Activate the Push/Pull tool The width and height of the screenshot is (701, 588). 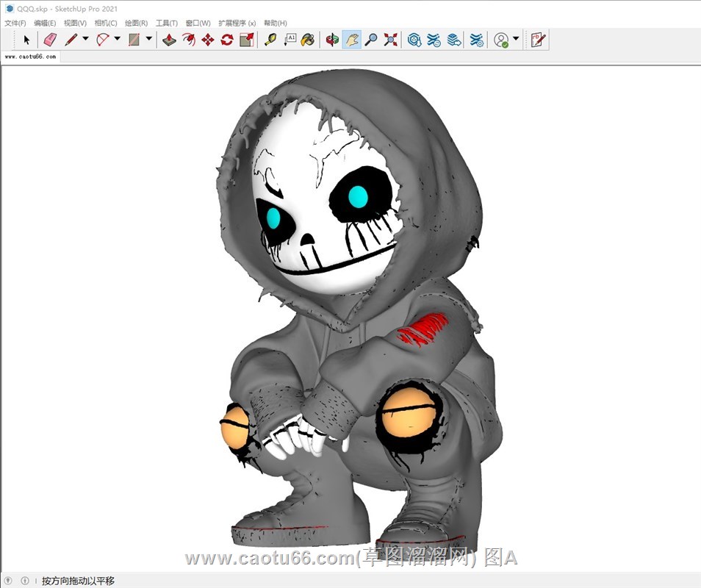[169, 40]
